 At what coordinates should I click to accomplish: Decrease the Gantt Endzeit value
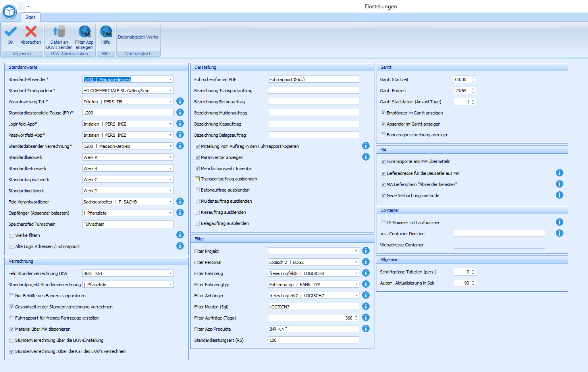click(473, 92)
